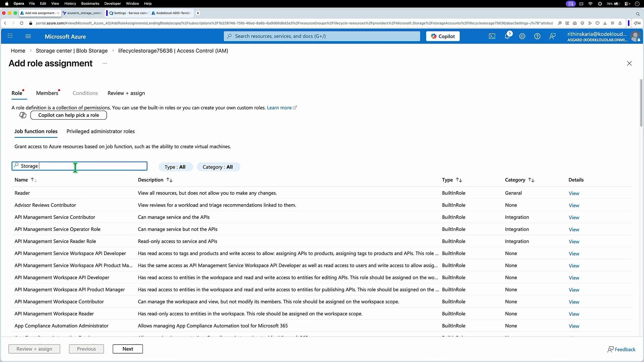Switch to the Members tab
This screenshot has width=644, height=362.
tap(47, 93)
